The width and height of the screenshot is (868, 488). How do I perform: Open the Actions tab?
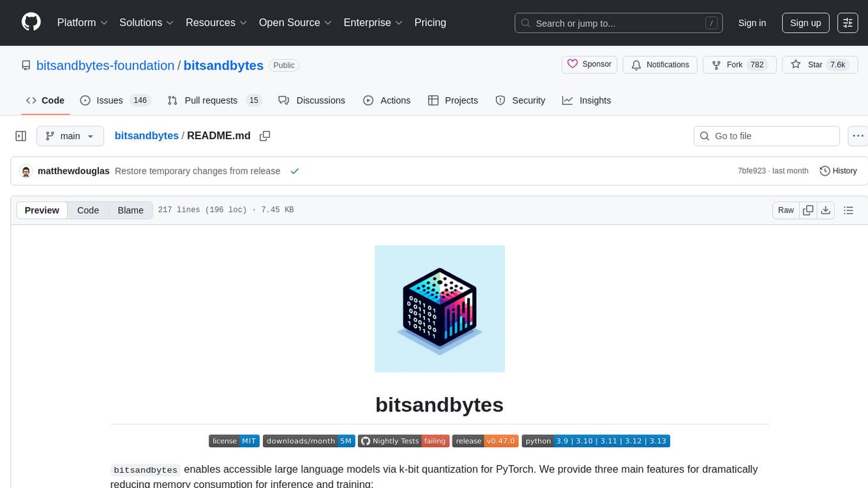tap(387, 100)
